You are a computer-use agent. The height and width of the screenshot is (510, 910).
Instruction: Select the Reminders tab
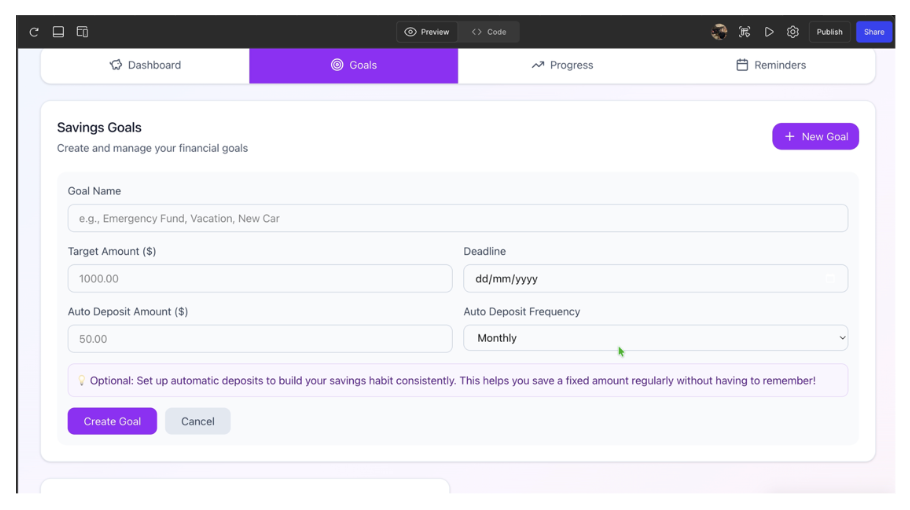(x=771, y=65)
